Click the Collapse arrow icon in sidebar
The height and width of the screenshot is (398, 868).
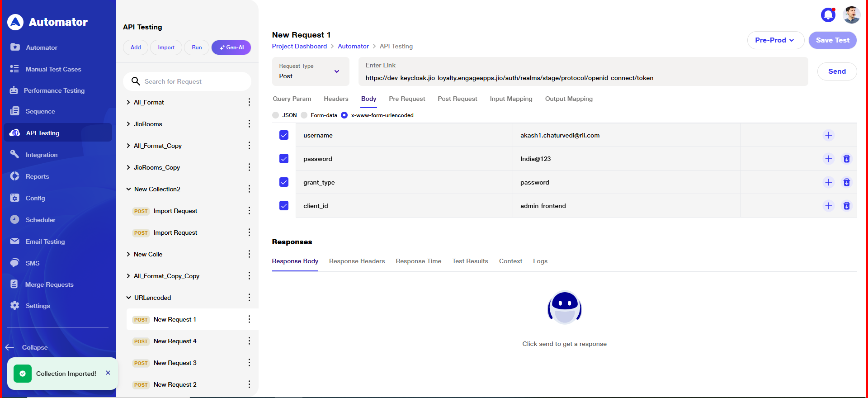(10, 347)
